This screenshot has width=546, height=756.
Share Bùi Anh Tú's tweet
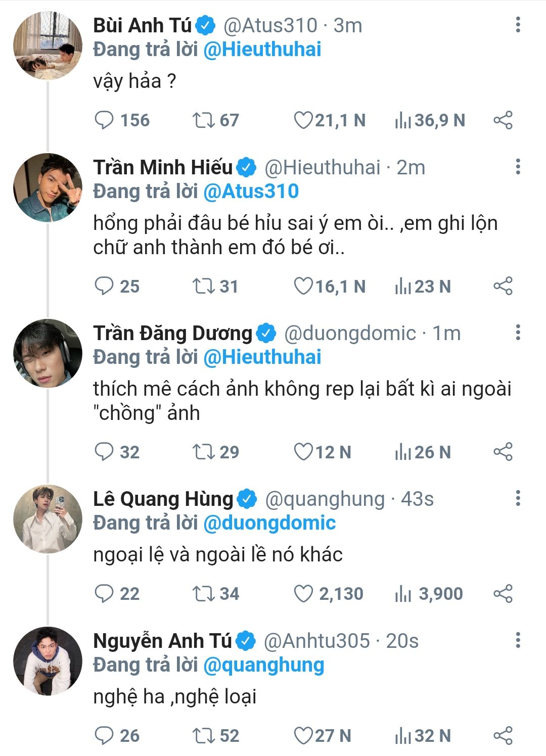503,120
